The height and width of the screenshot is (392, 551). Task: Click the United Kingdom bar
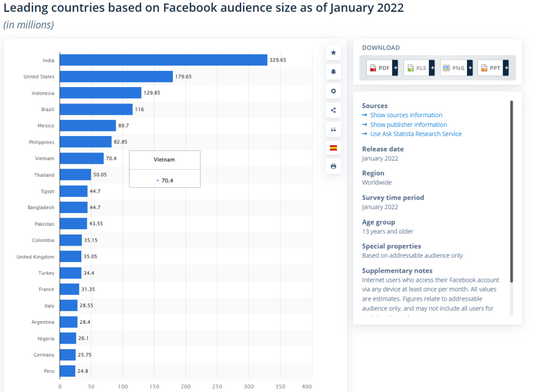click(x=70, y=256)
